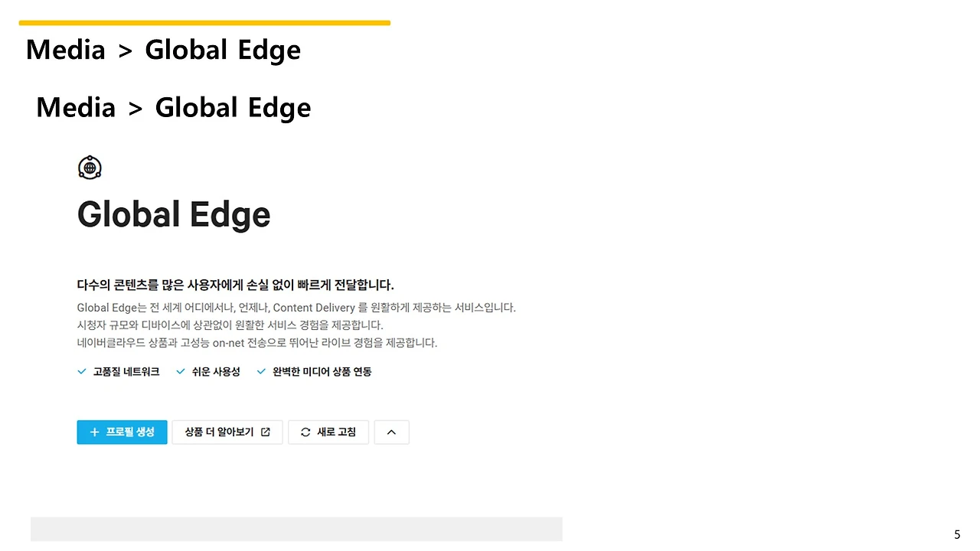Click the gray footer bar at page bottom
The image size is (980, 551).
[x=296, y=529]
